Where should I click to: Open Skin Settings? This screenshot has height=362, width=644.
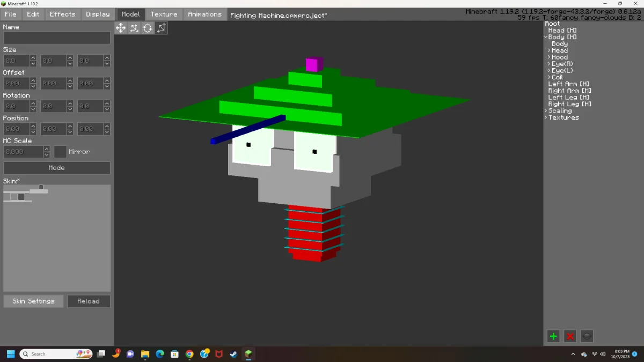coord(33,301)
